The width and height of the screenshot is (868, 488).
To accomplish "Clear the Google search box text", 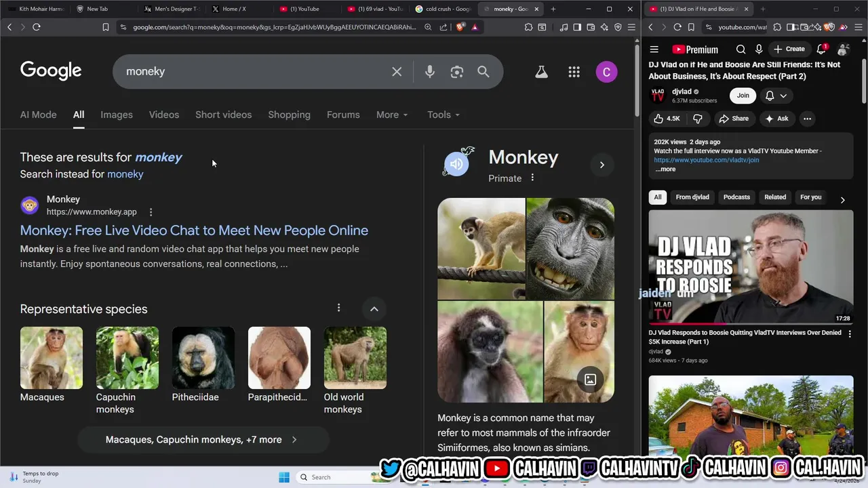I will [x=397, y=72].
